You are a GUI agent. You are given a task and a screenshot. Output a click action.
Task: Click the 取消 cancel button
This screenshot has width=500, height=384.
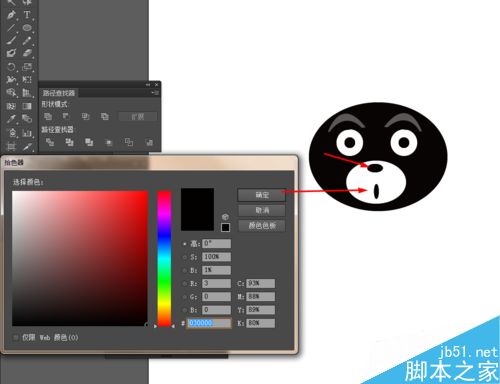[262, 210]
